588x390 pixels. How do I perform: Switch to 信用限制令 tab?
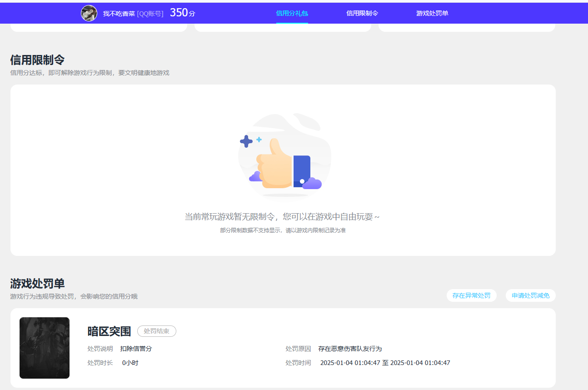(362, 13)
